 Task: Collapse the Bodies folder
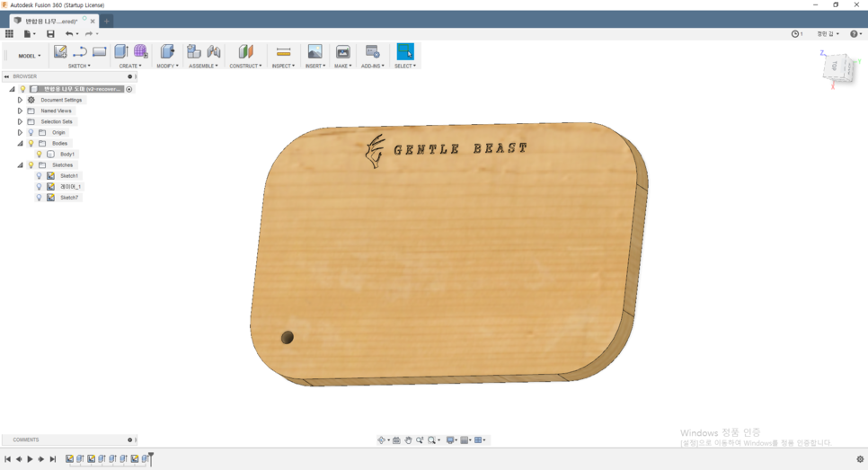pyautogui.click(x=20, y=144)
